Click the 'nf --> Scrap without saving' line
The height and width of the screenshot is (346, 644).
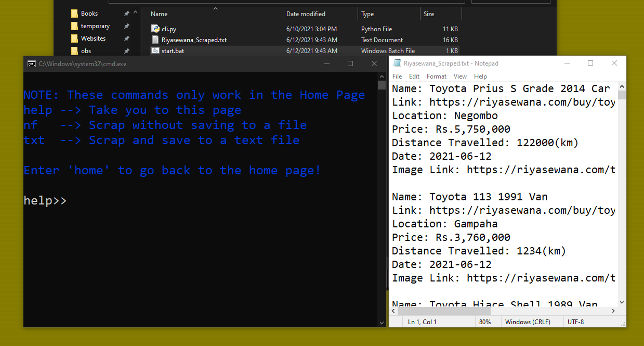pos(165,125)
